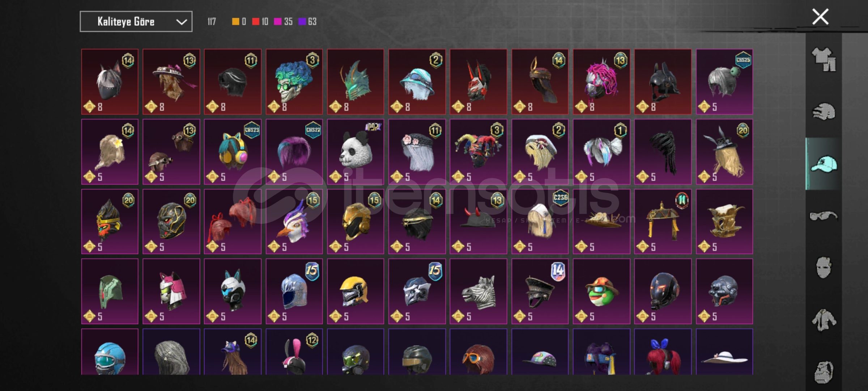Select the zebra head mask item
This screenshot has height=391, width=868.
[478, 291]
